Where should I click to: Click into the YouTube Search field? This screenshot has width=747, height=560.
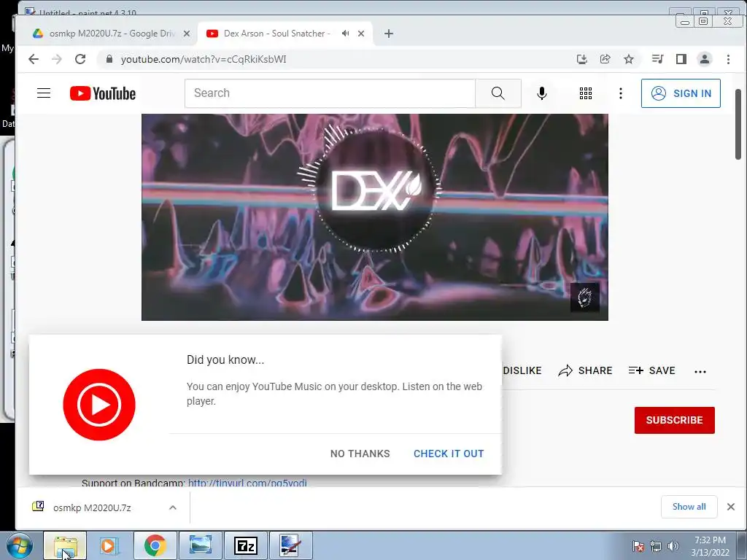[x=330, y=93]
